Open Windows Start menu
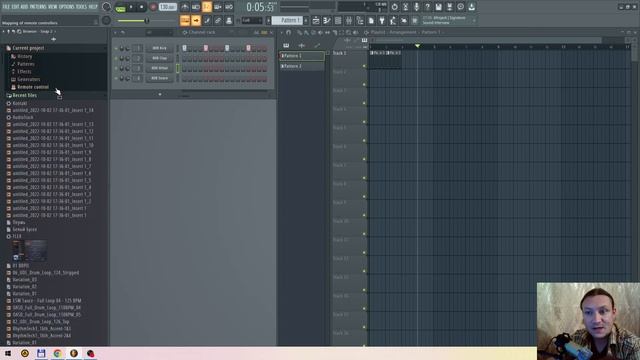The width and height of the screenshot is (640, 360). click(x=8, y=353)
